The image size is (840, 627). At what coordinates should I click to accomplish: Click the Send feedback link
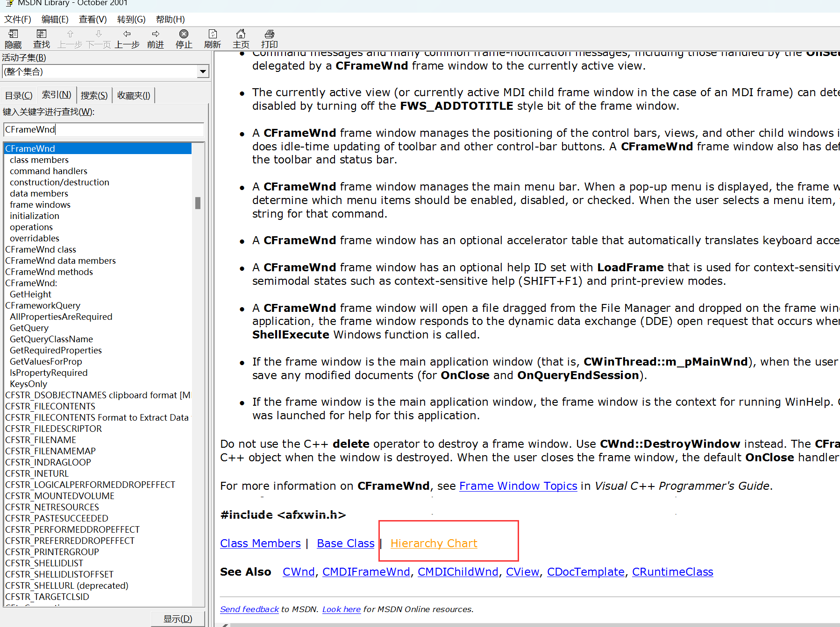249,609
